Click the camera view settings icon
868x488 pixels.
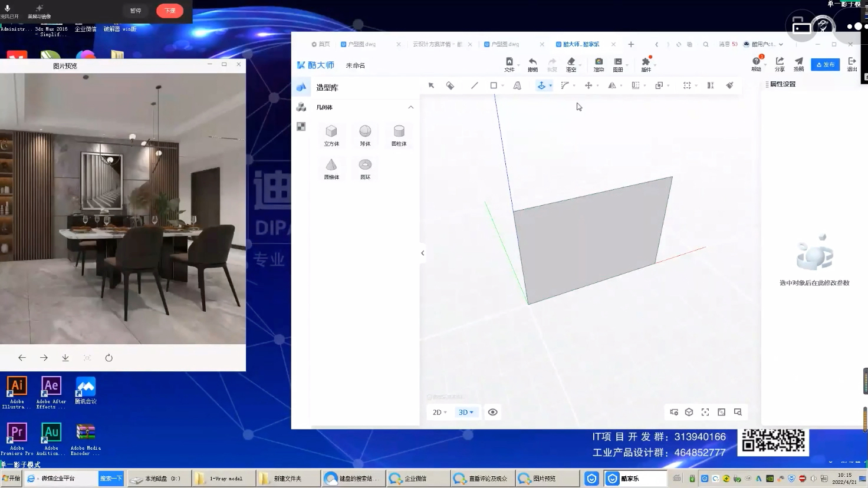coord(673,412)
